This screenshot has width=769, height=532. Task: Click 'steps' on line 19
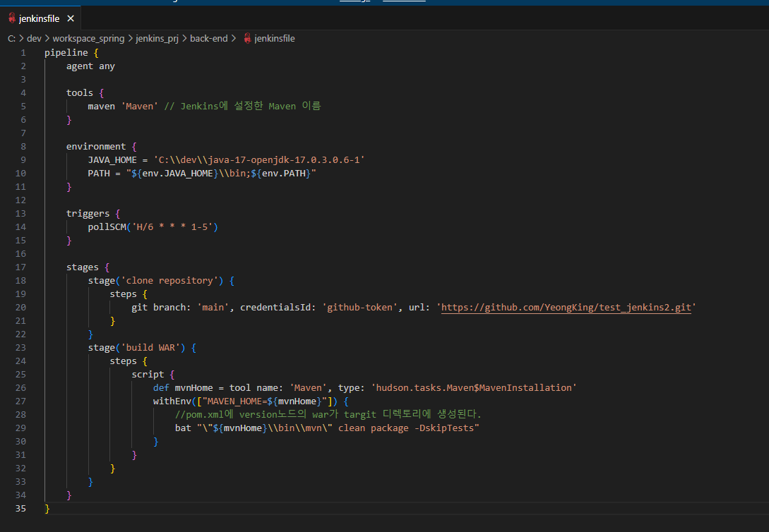coord(123,294)
